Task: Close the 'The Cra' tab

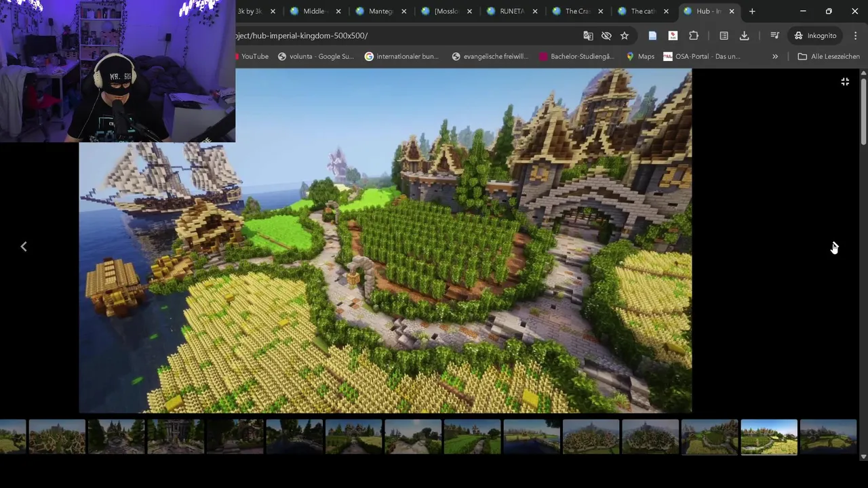Action: [600, 11]
